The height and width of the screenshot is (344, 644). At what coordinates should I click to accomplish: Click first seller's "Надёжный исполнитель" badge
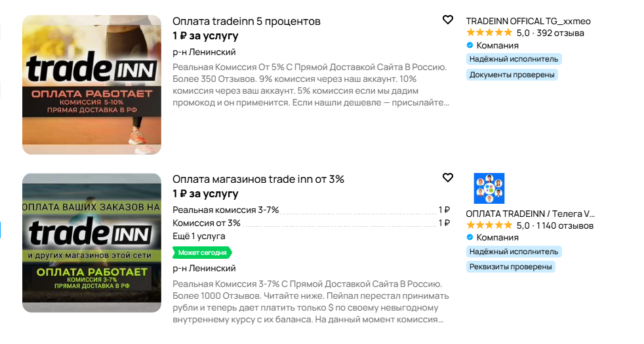coord(514,59)
